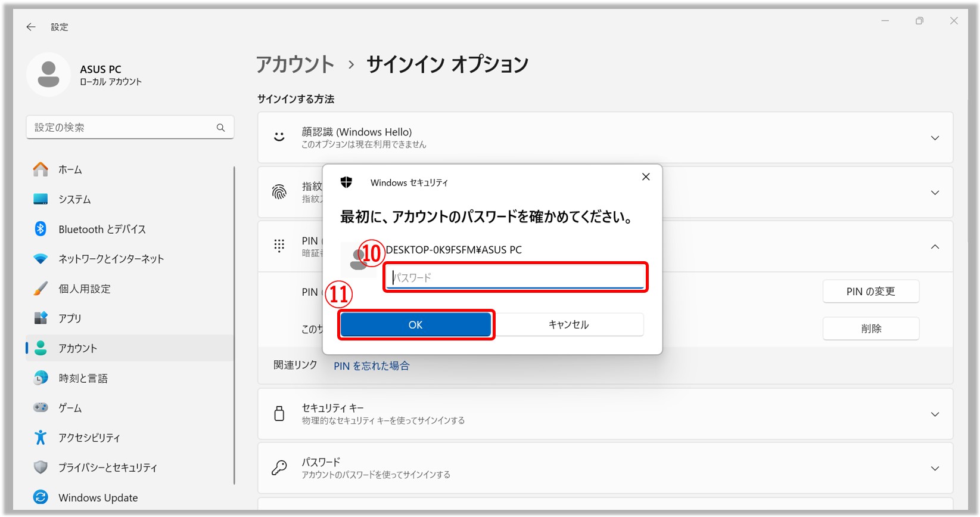
Task: Select アカウント in sidebar
Action: coord(130,348)
